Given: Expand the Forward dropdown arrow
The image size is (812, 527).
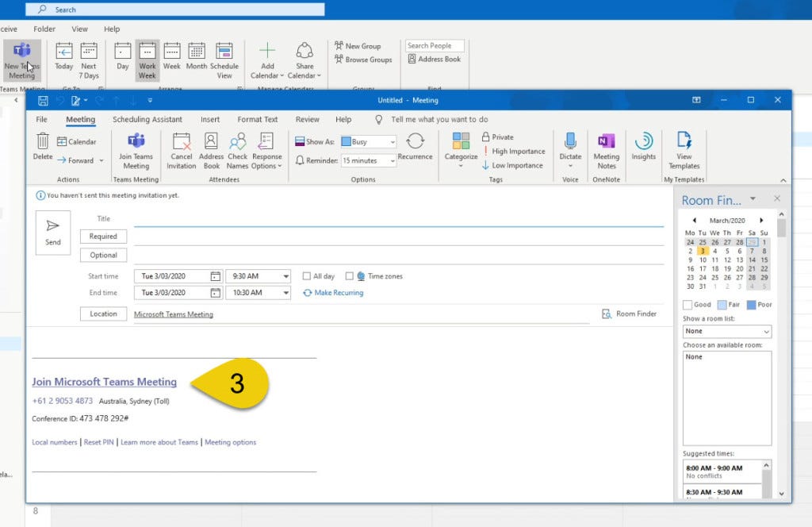Looking at the screenshot, I should pyautogui.click(x=101, y=160).
